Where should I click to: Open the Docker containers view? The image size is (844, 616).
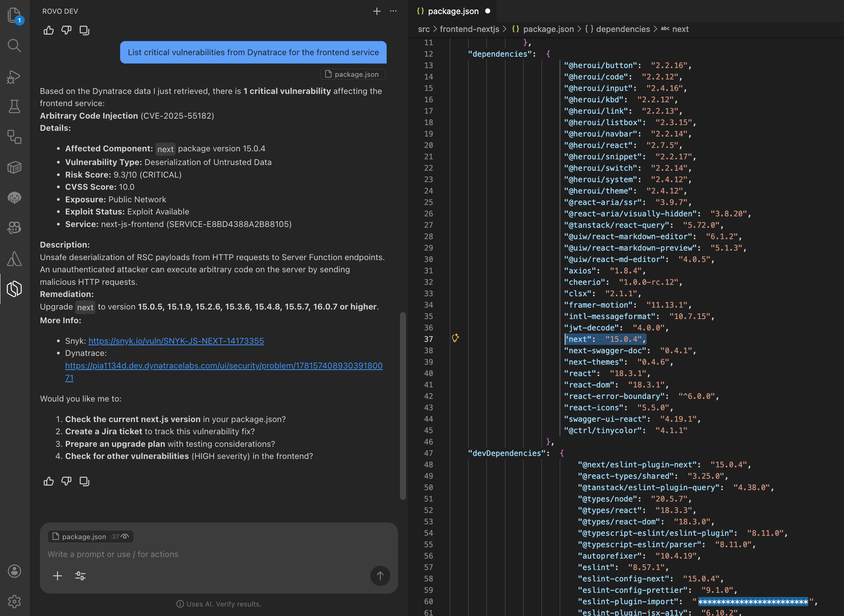point(14,168)
